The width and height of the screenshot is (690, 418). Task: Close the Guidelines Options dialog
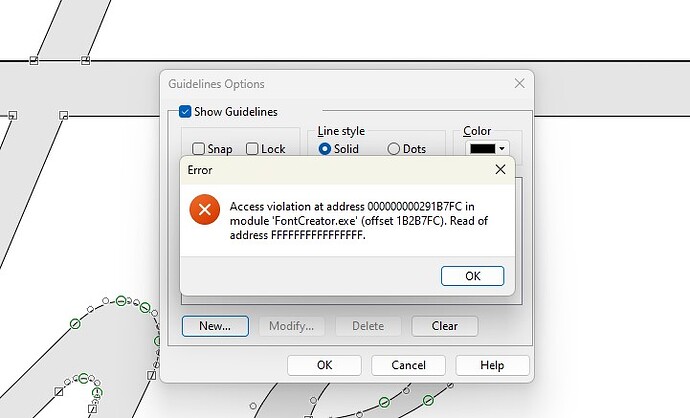519,84
